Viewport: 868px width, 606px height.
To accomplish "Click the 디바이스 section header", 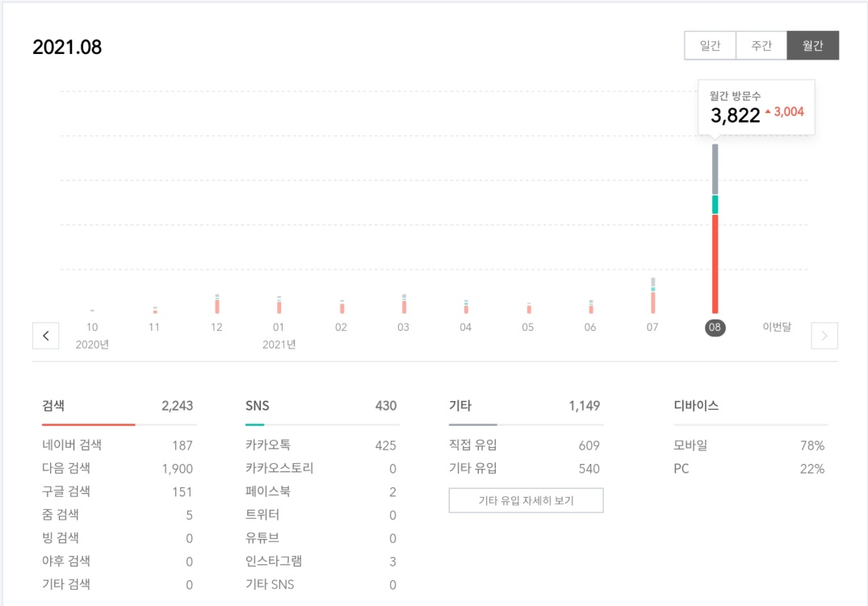I will [696, 406].
